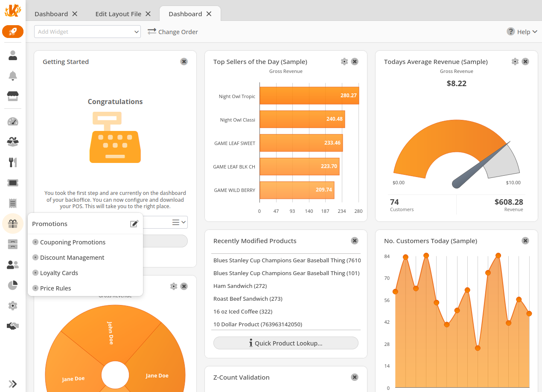Open Roast Beef Sandwich (273) product

click(x=248, y=299)
